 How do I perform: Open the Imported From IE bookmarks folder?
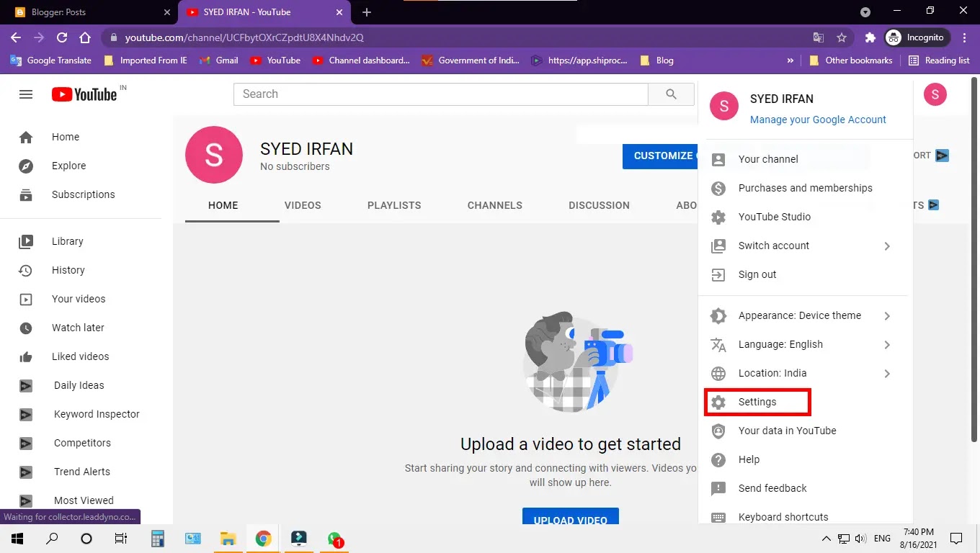146,60
